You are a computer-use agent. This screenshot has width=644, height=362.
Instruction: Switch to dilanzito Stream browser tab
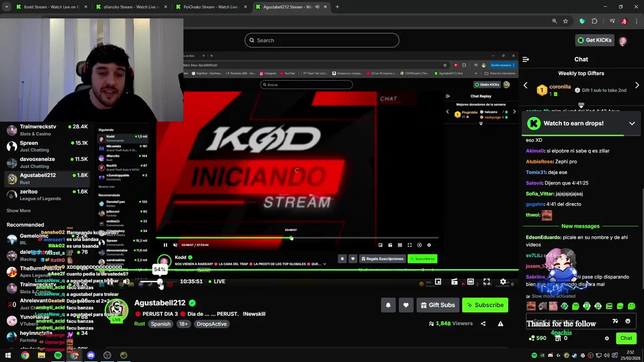132,7
